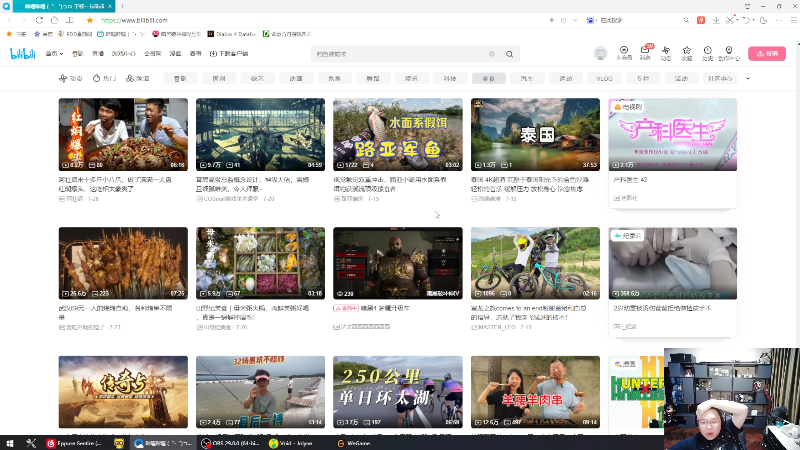Viewport: 800px width, 450px height.
Task: Click the lightning speed-mode icon in address bar
Action: pos(552,20)
